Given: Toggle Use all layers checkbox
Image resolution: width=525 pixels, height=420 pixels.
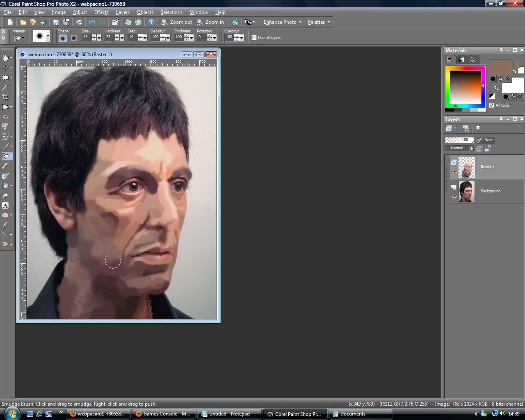Looking at the screenshot, I should pyautogui.click(x=254, y=38).
